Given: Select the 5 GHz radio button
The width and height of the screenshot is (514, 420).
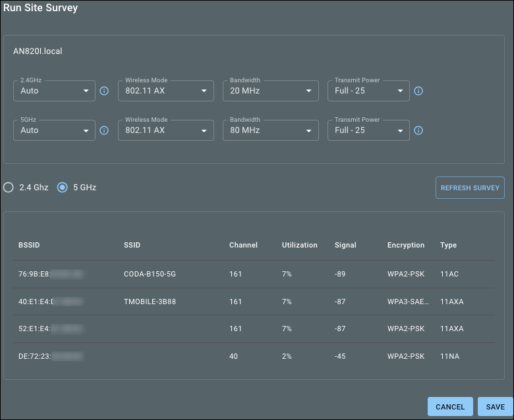Looking at the screenshot, I should coord(63,188).
